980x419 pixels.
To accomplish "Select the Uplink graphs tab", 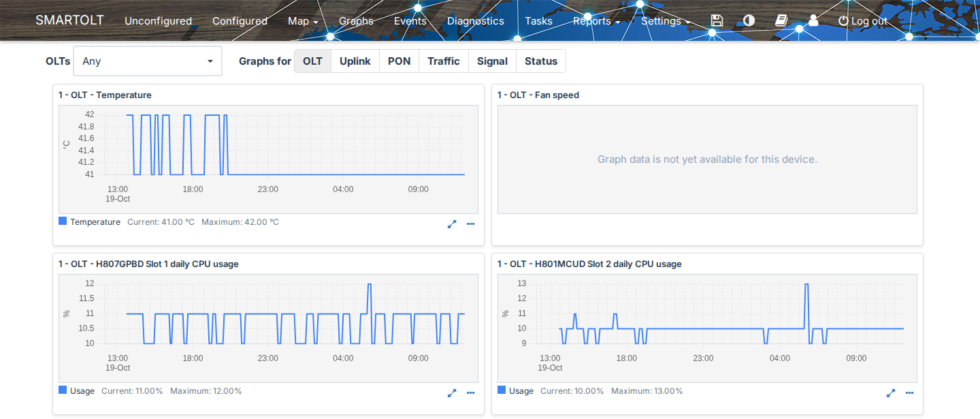I will pos(355,61).
